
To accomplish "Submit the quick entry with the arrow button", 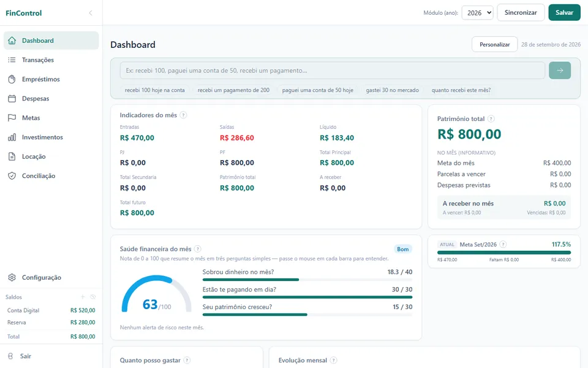I will point(560,70).
